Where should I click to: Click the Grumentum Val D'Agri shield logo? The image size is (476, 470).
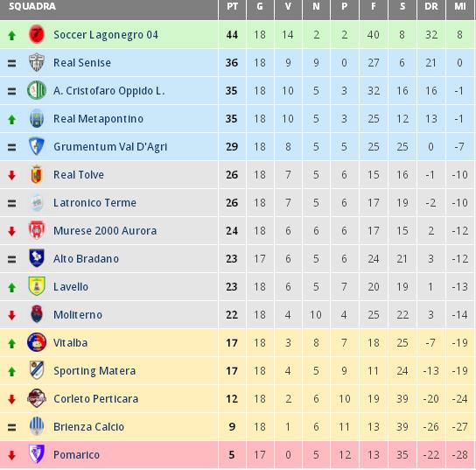[x=37, y=146]
